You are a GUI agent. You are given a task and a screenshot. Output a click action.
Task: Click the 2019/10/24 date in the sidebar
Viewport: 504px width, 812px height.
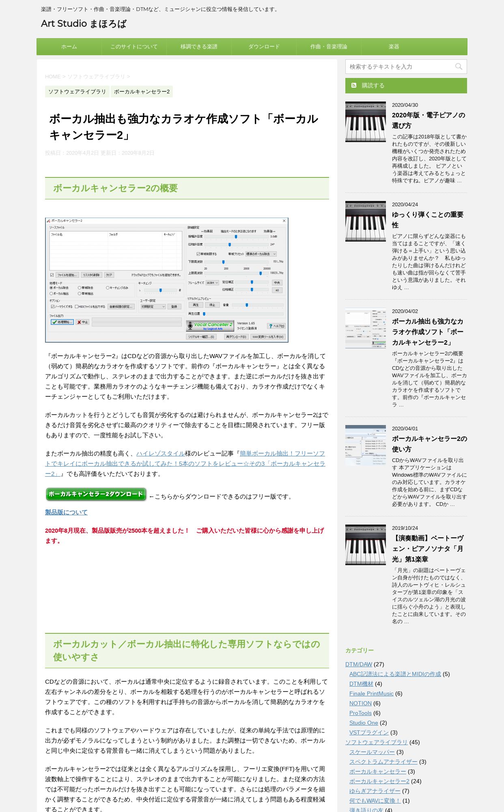(x=405, y=528)
